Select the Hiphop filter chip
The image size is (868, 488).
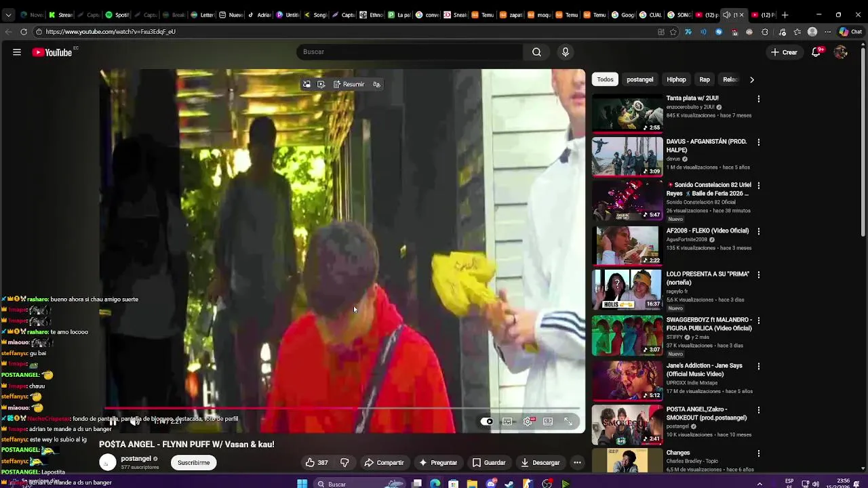[x=676, y=79]
